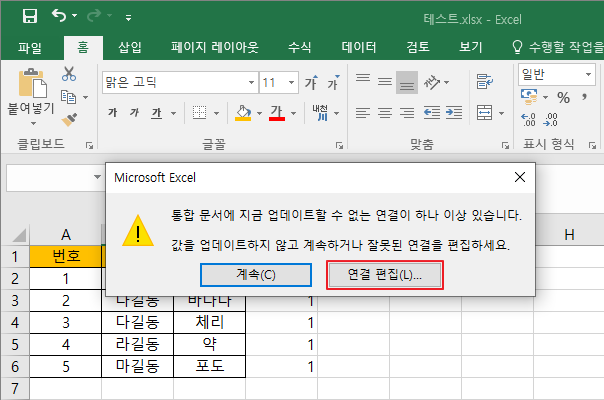Viewport: 604px width, 400px height.
Task: Open the 표시 형식 dialog launcher
Action: (x=592, y=145)
